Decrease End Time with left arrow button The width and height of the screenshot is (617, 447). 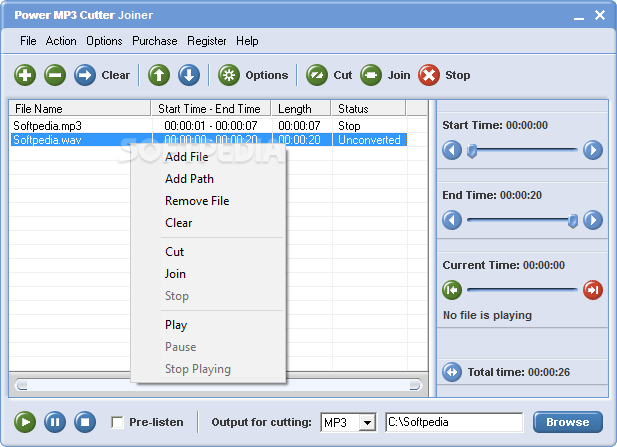coord(452,220)
